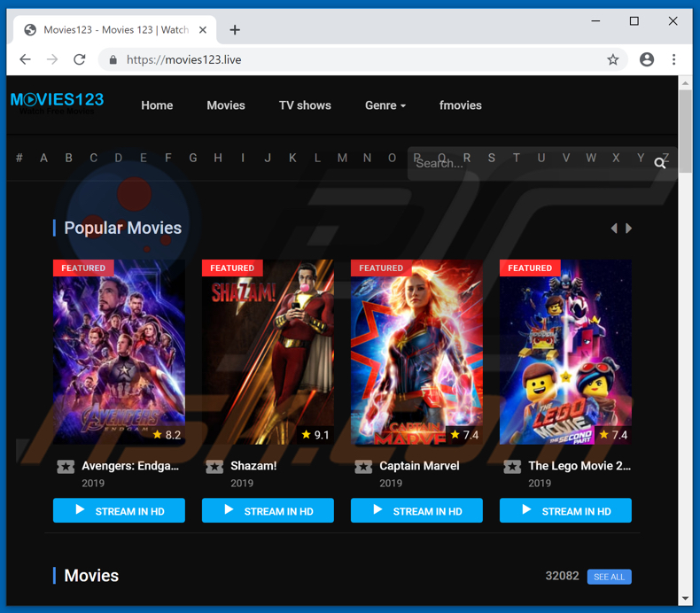Reload the page with the refresh icon
The height and width of the screenshot is (613, 700).
tap(80, 59)
